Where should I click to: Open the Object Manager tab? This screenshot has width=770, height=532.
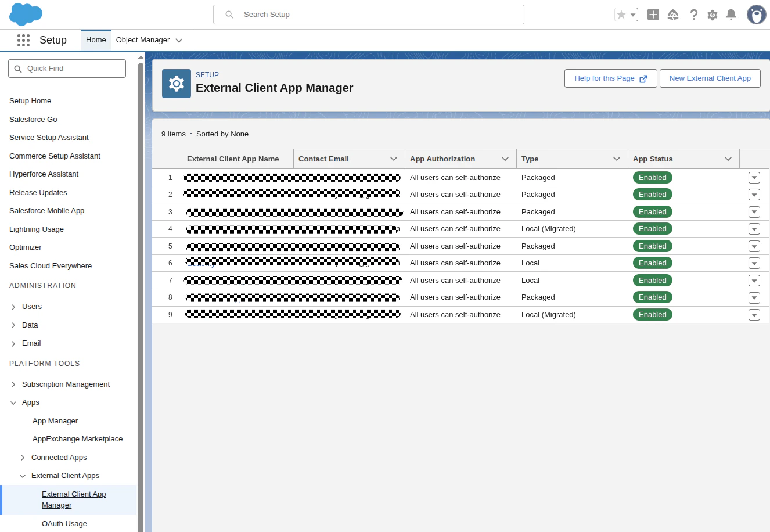143,40
